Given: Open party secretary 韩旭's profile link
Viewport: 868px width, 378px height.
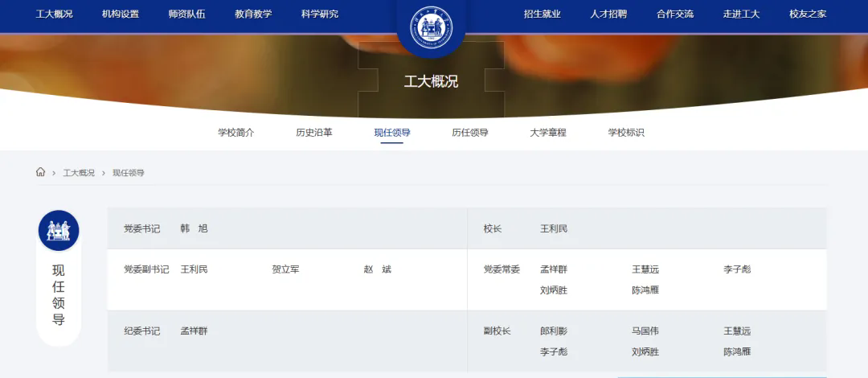Looking at the screenshot, I should (194, 228).
